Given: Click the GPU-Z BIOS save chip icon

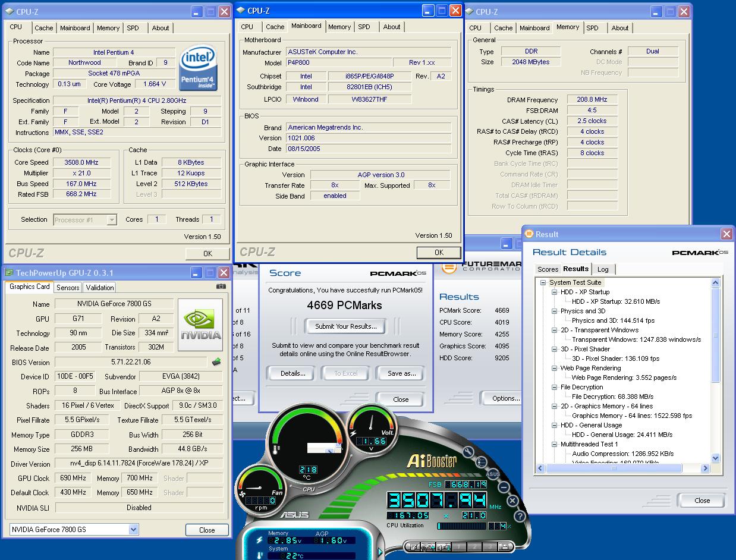Looking at the screenshot, I should 216,361.
